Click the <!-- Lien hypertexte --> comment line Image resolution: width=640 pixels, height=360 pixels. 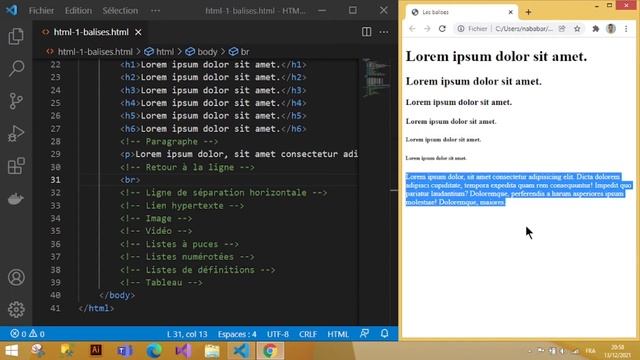(182, 205)
